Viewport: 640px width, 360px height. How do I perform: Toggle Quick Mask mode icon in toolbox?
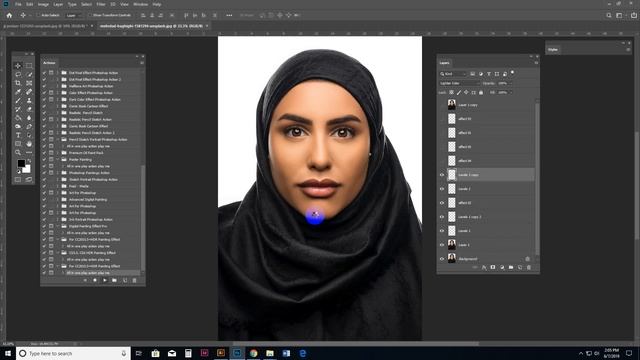click(x=18, y=179)
